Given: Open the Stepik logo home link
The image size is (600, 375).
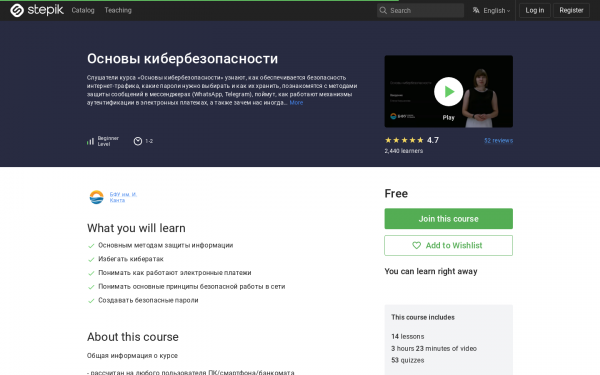Looking at the screenshot, I should 37,10.
